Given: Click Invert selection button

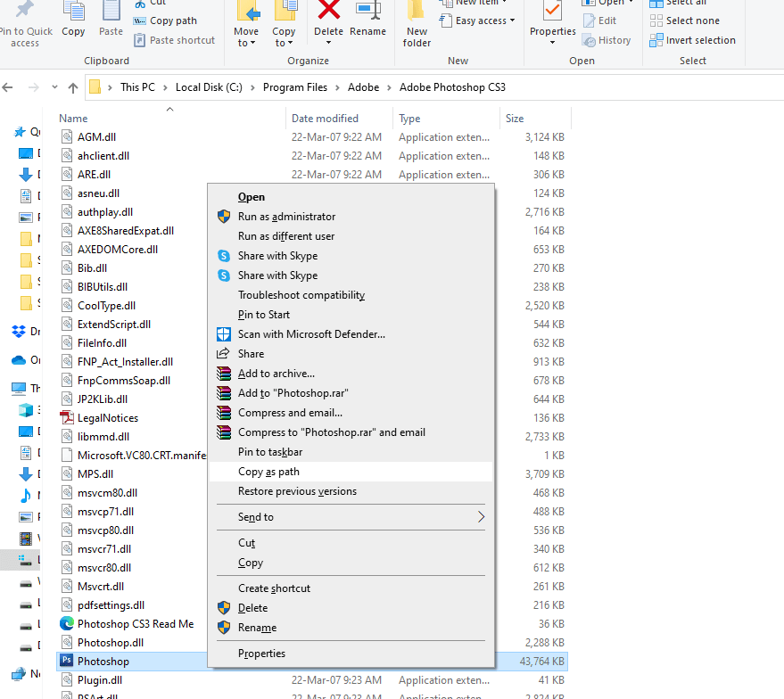Looking at the screenshot, I should point(700,40).
